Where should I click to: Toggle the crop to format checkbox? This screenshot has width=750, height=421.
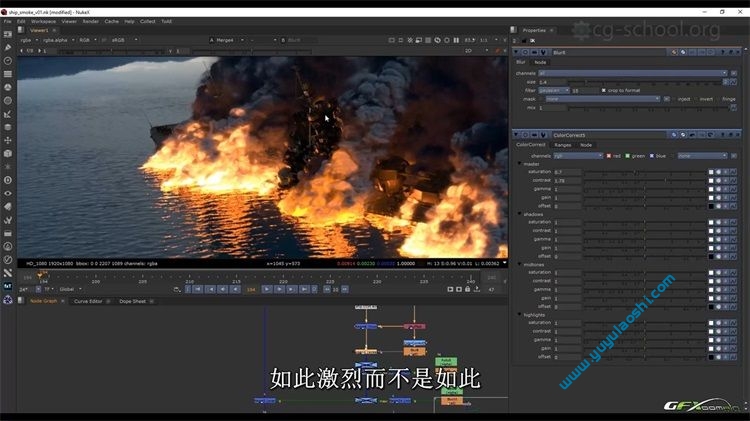click(x=604, y=90)
